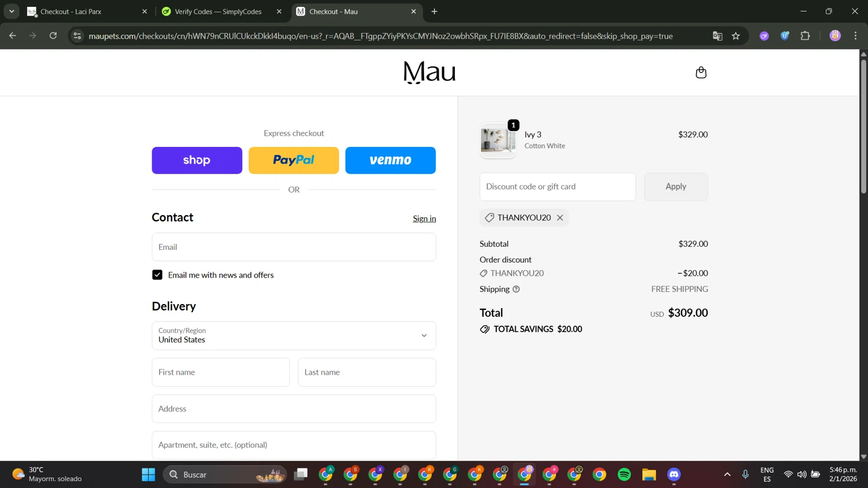Click the translate page icon
Screen dimensions: 868x488
tap(718, 36)
